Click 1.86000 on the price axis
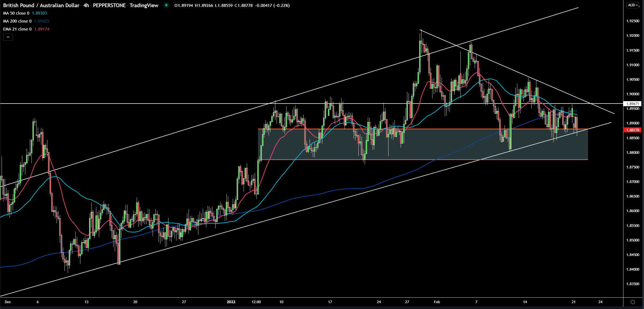Screen dimensions: 644x309 (633, 211)
